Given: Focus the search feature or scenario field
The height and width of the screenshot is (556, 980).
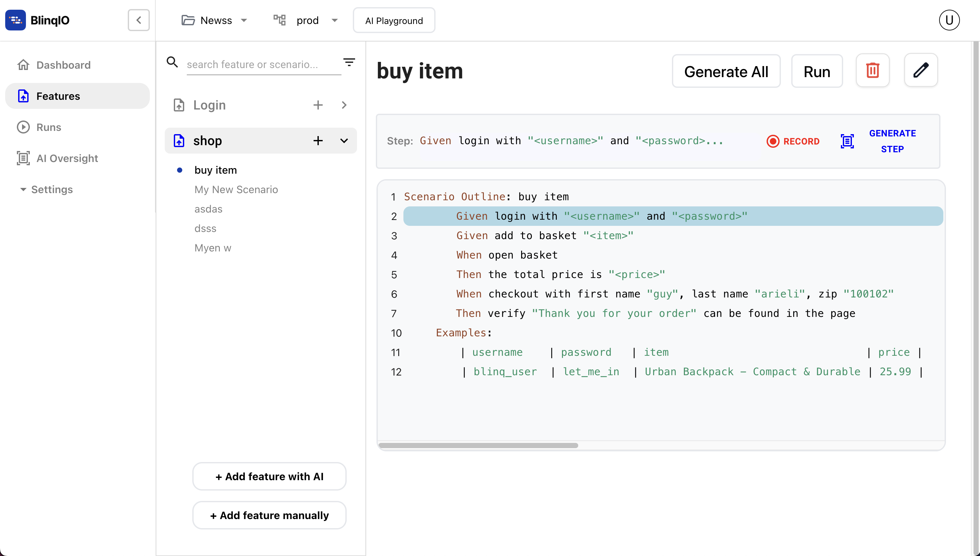Looking at the screenshot, I should tap(264, 64).
